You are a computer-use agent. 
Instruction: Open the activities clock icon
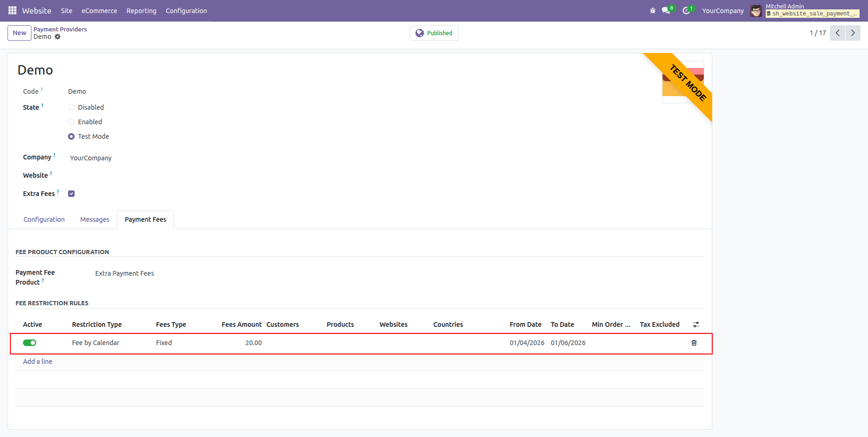686,11
